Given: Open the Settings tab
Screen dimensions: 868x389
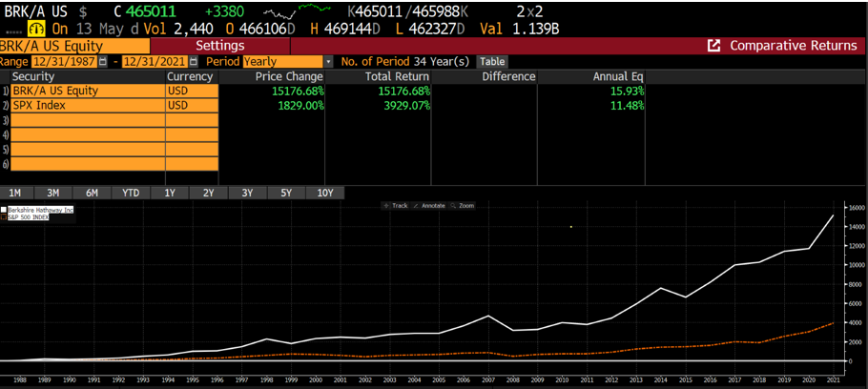Looking at the screenshot, I should point(219,46).
